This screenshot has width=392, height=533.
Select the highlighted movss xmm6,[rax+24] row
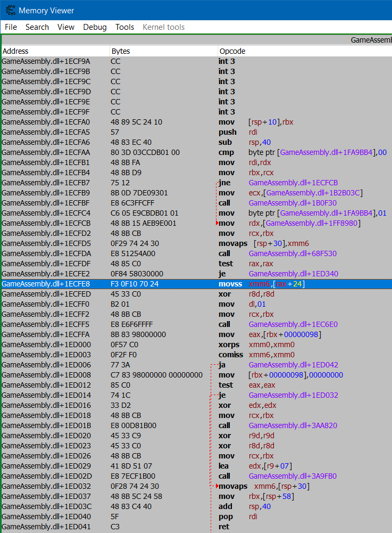pos(197,284)
